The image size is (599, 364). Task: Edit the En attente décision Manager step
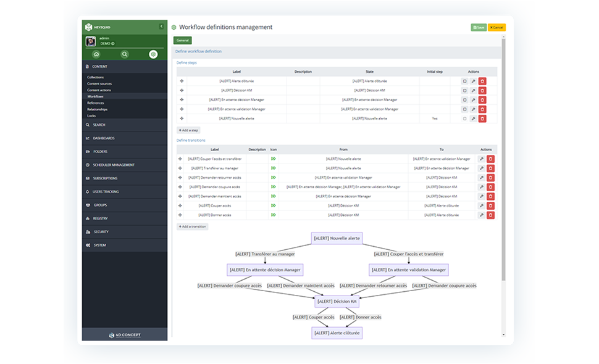pyautogui.click(x=473, y=100)
